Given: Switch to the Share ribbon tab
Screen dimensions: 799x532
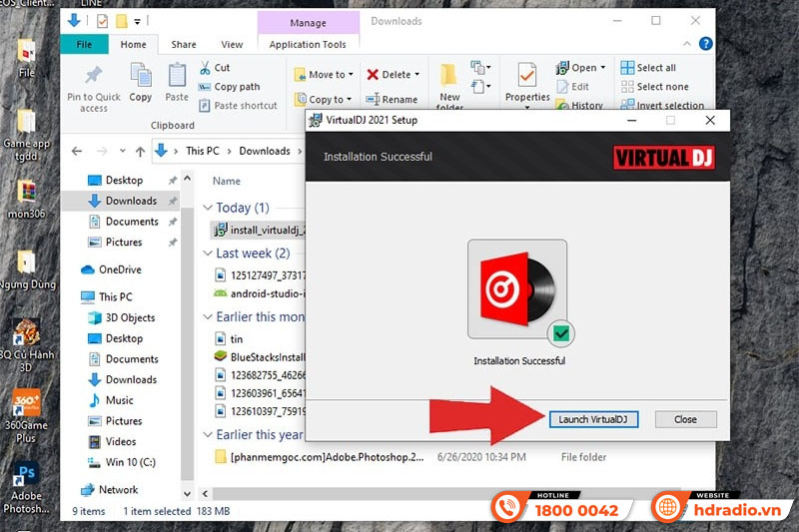Looking at the screenshot, I should [184, 44].
